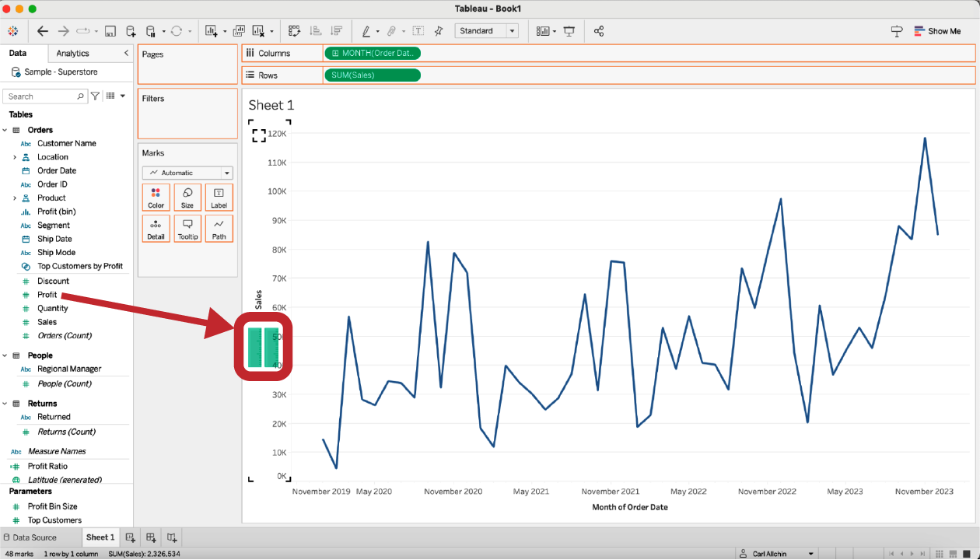The width and height of the screenshot is (980, 560).
Task: Click the Path button on Marks card
Action: click(219, 229)
